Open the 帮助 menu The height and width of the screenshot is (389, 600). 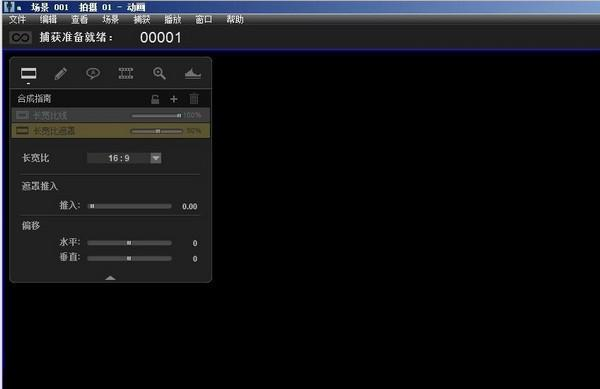point(235,20)
